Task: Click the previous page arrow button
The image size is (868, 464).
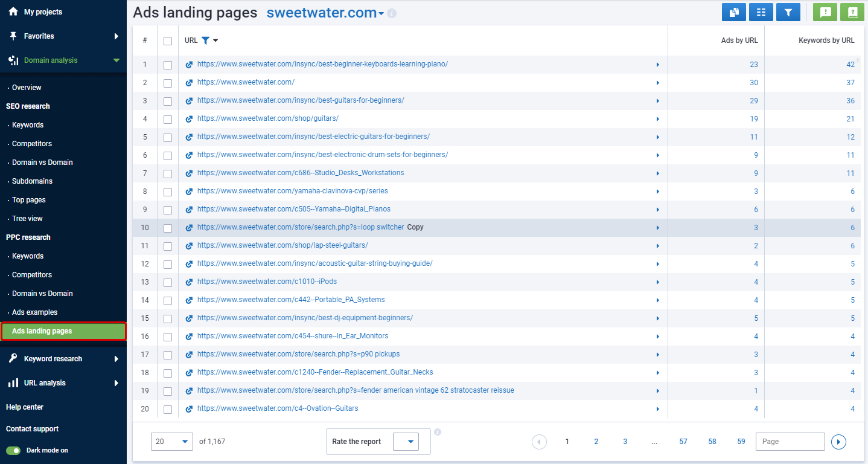Action: [539, 442]
